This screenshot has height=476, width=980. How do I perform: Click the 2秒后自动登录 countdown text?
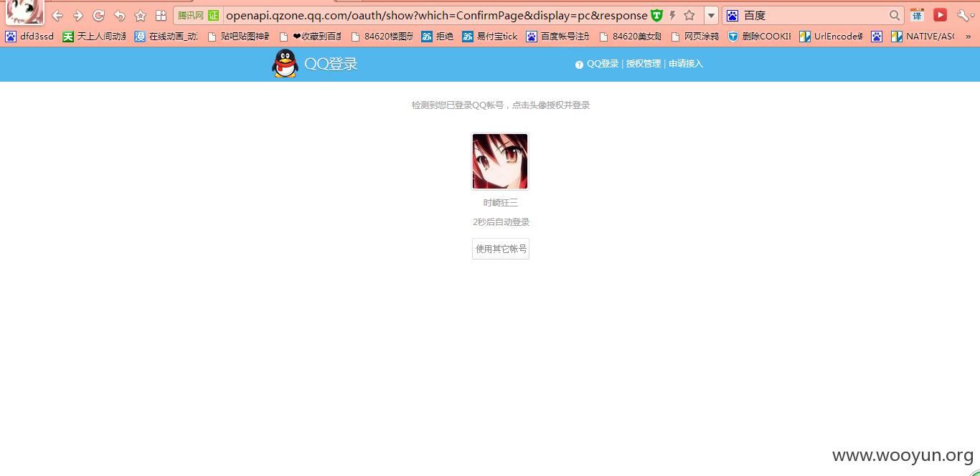[501, 222]
